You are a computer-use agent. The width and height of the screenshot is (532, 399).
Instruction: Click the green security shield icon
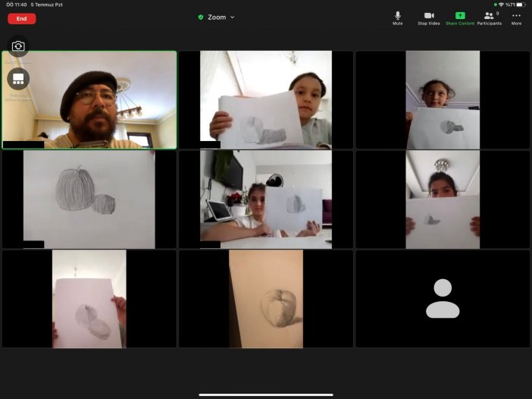[201, 17]
